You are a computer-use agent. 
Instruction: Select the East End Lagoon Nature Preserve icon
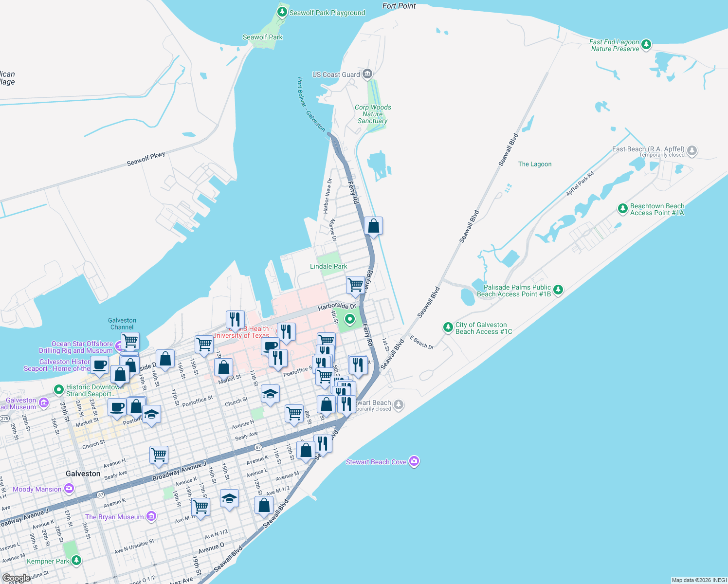[646, 44]
